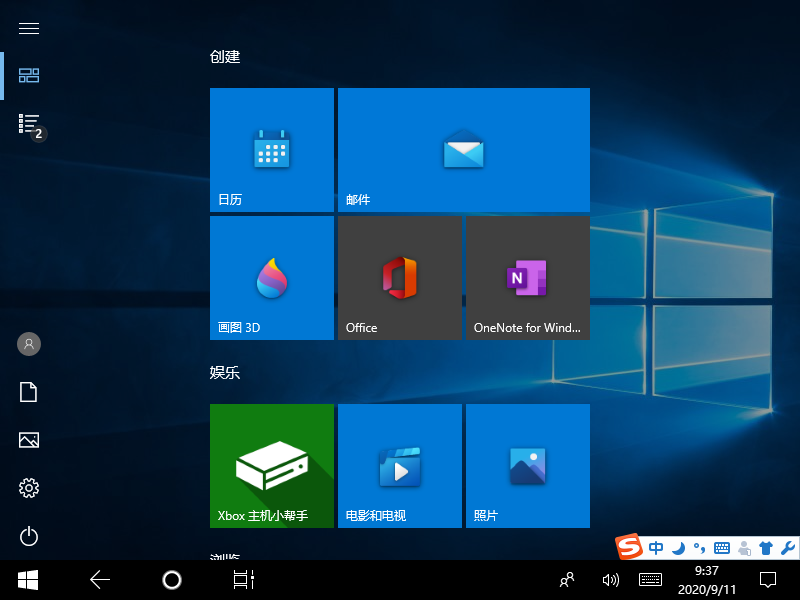This screenshot has width=800, height=600.
Task: Open Xbox 主机小帮手 tile
Action: (x=271, y=466)
